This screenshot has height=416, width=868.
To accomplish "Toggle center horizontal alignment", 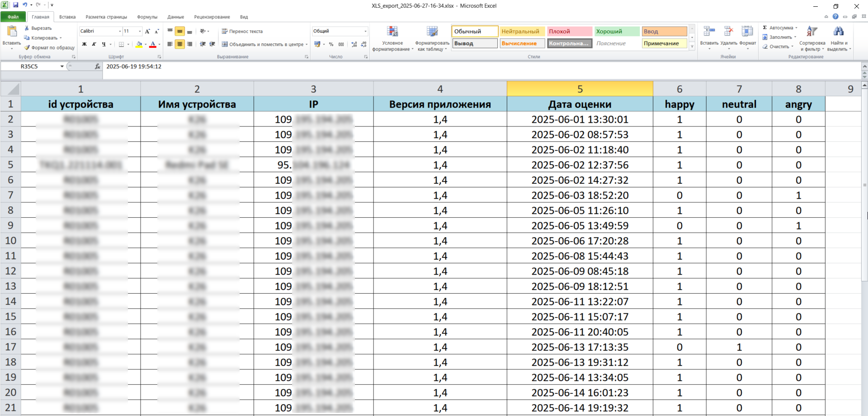I will click(x=180, y=44).
